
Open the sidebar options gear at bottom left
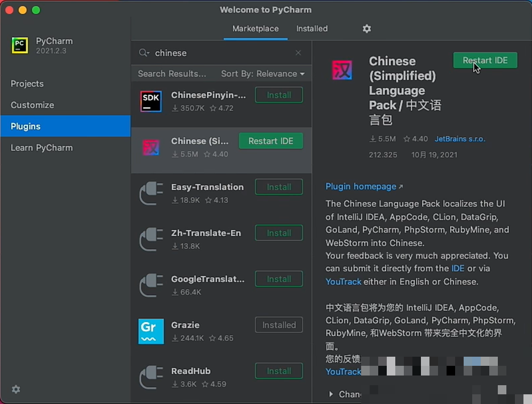[x=16, y=389]
